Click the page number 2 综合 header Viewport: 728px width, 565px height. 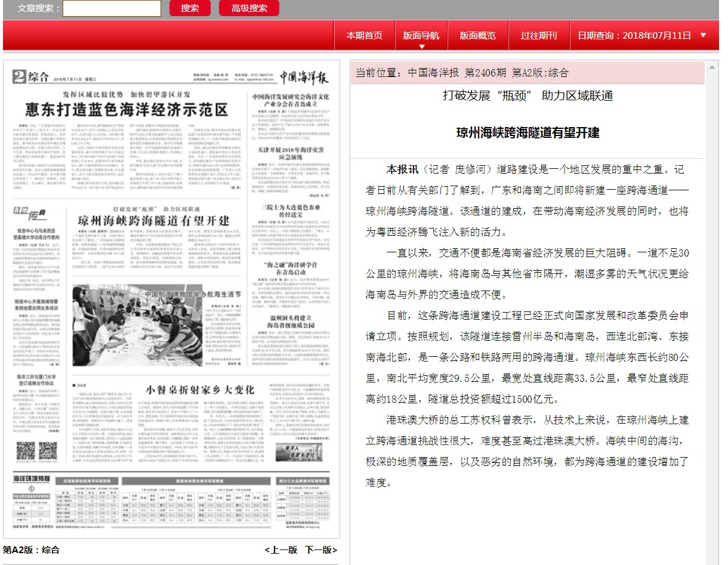31,76
